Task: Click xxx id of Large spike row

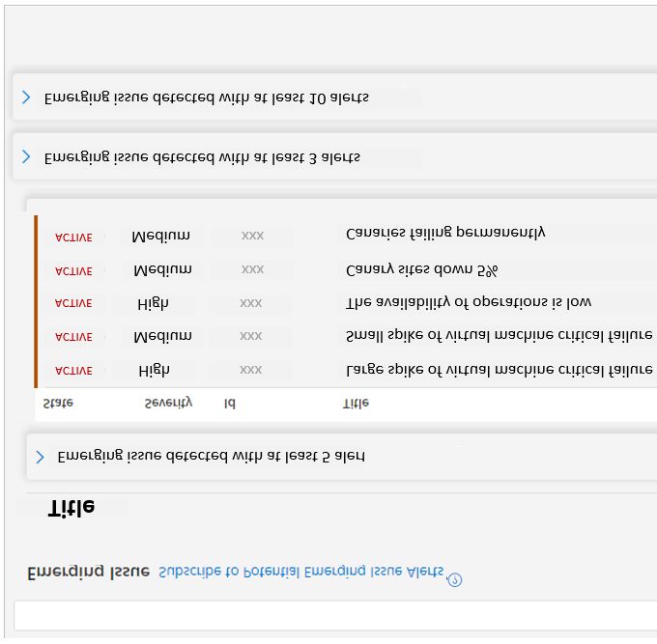Action: [250, 370]
